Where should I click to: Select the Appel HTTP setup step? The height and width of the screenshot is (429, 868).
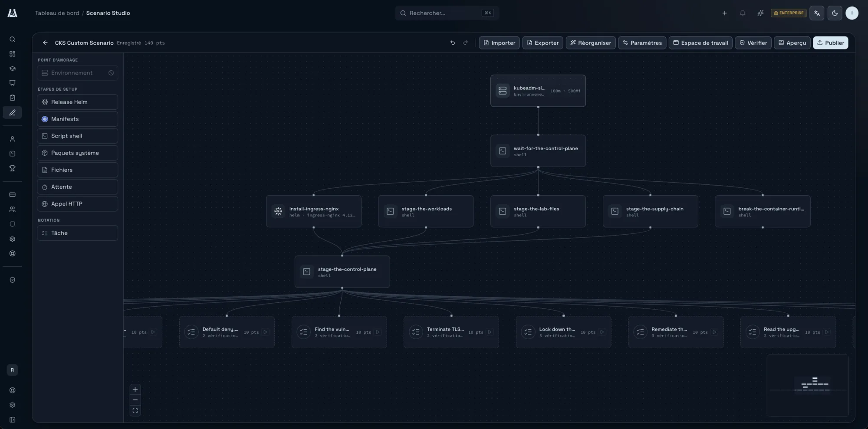pyautogui.click(x=77, y=204)
